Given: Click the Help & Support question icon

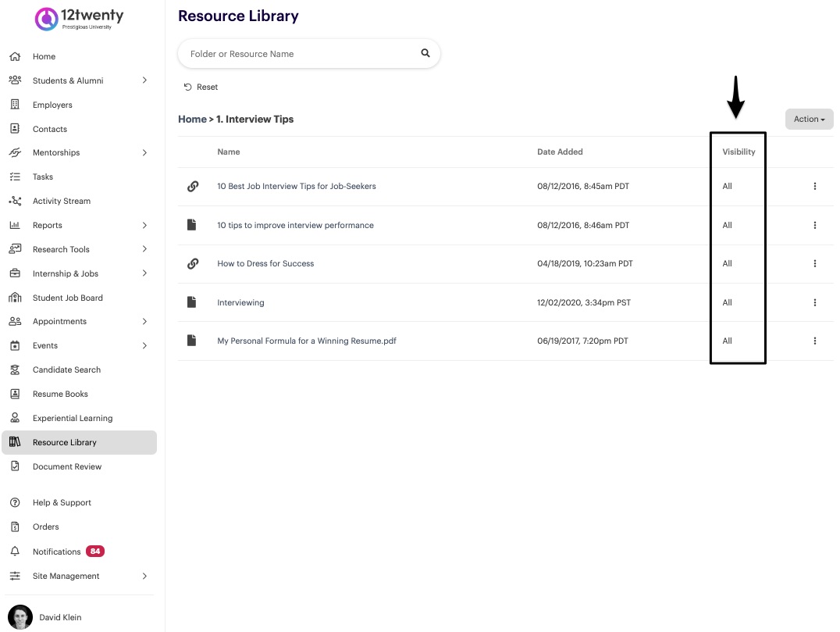Looking at the screenshot, I should click(15, 502).
